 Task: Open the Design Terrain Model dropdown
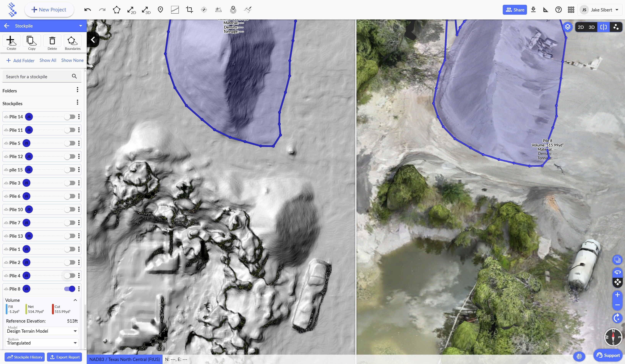pyautogui.click(x=42, y=331)
